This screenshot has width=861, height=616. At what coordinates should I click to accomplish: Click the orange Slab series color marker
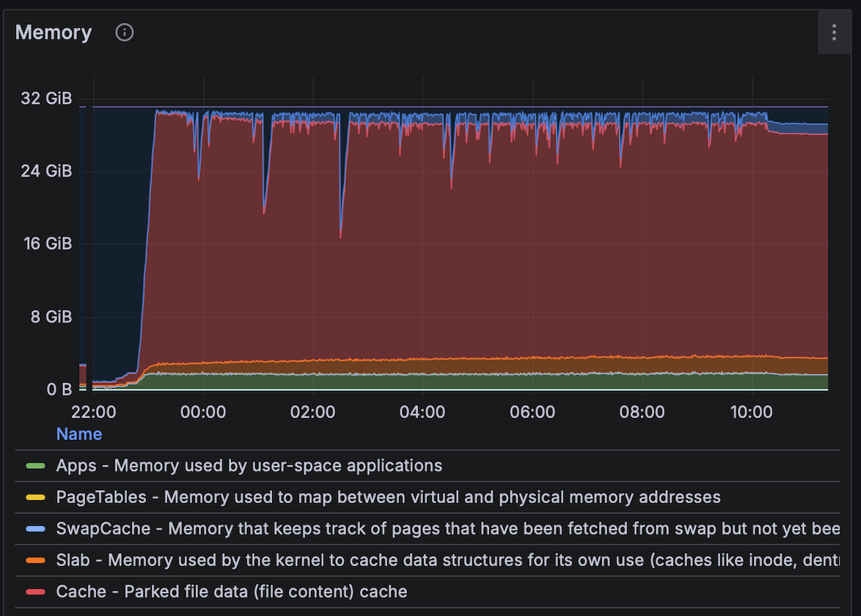(35, 560)
